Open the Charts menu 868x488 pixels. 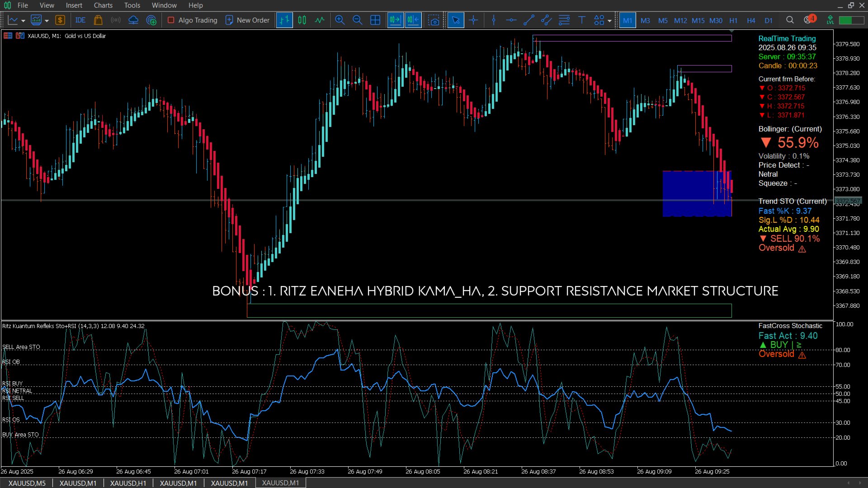pyautogui.click(x=103, y=5)
